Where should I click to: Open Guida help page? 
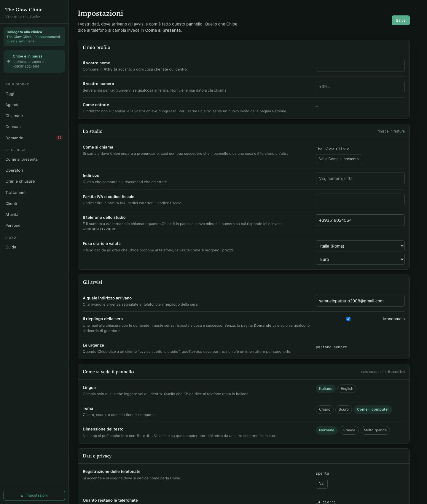(34, 247)
